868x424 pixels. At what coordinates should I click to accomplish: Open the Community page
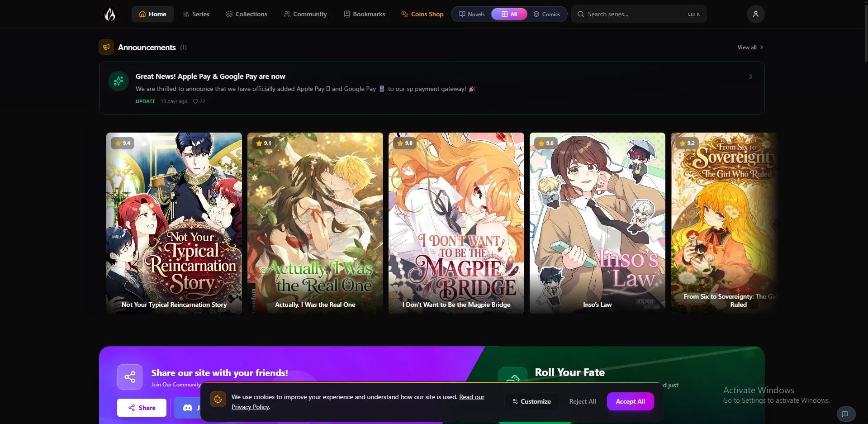(x=305, y=14)
